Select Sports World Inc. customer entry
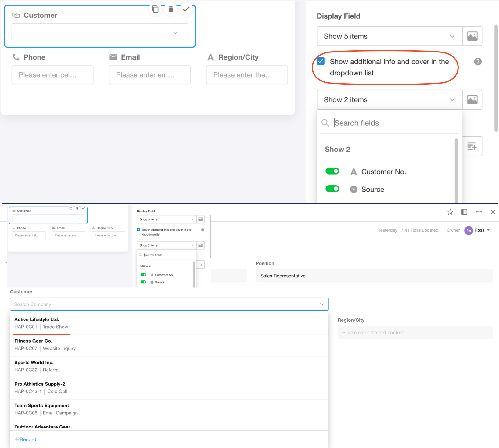This screenshot has width=499, height=448. pyautogui.click(x=34, y=363)
